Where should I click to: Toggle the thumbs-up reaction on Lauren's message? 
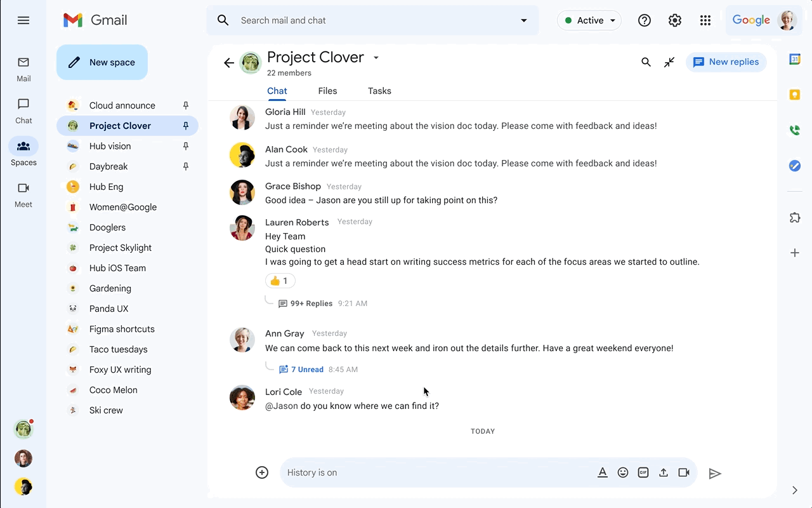click(x=280, y=280)
